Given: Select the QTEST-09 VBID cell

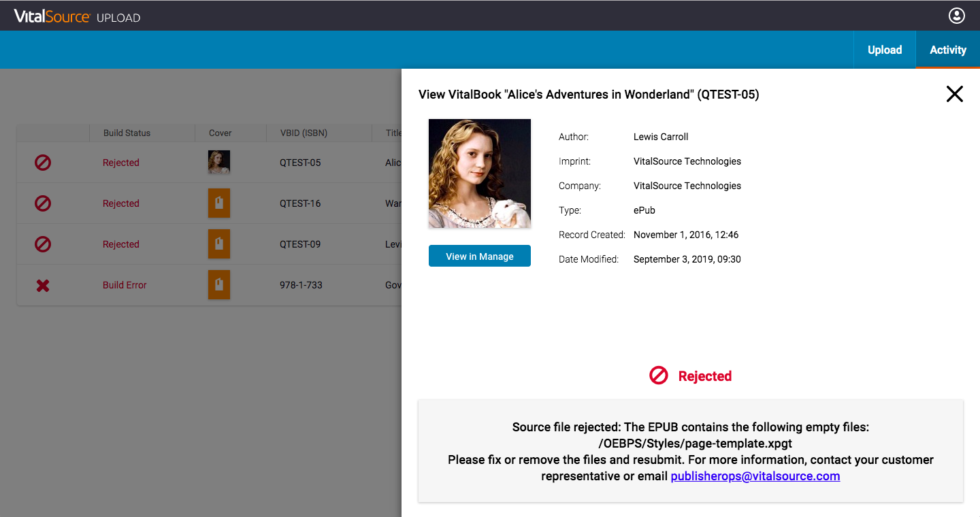Looking at the screenshot, I should tap(300, 244).
